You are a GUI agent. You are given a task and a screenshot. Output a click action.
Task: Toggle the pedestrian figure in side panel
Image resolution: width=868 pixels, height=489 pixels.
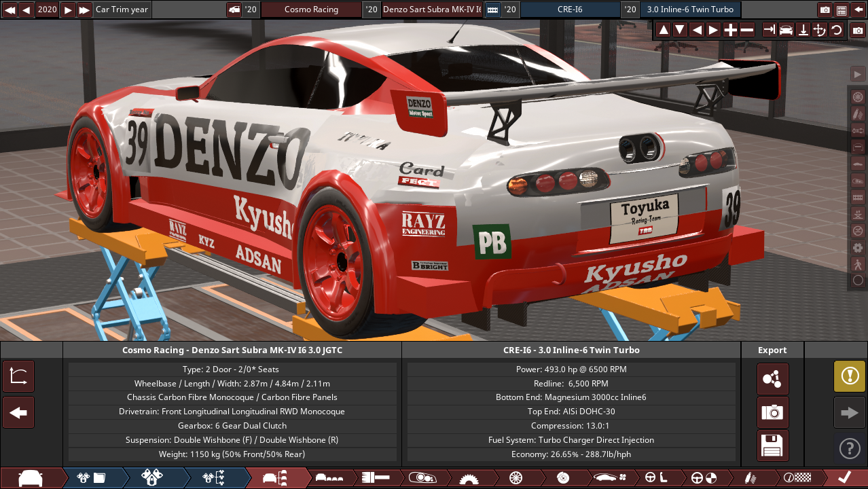pos(858,264)
